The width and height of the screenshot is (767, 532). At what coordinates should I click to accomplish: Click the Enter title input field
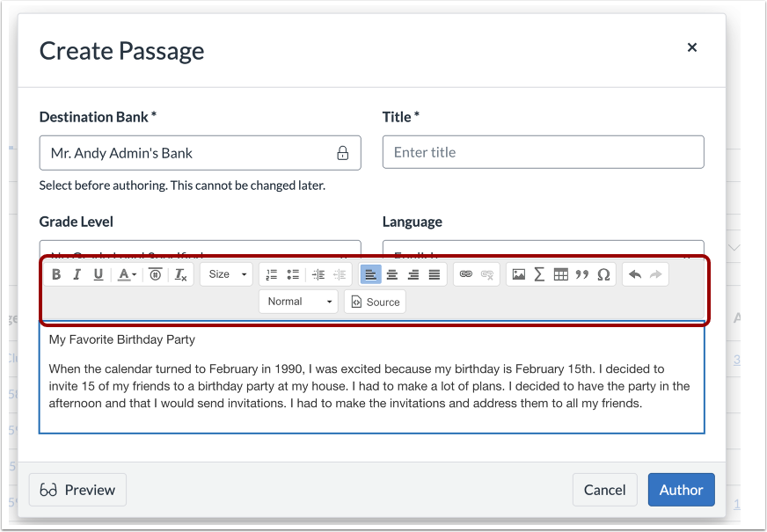[542, 152]
